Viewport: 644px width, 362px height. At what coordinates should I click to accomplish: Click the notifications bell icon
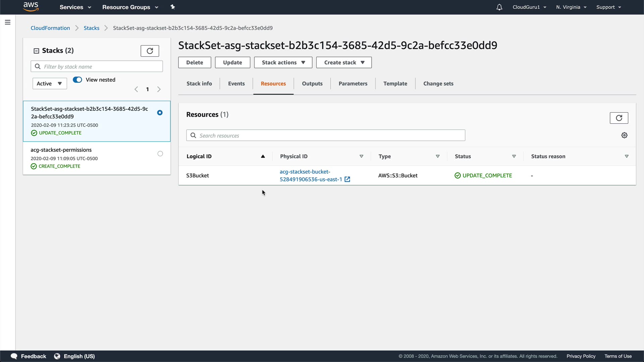(x=499, y=7)
